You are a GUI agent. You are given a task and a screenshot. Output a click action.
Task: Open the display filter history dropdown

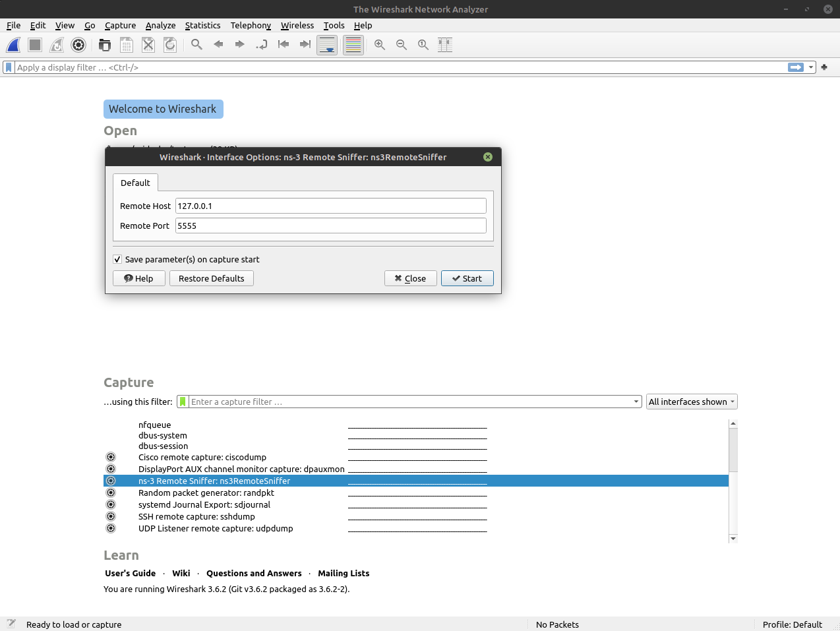click(x=811, y=67)
